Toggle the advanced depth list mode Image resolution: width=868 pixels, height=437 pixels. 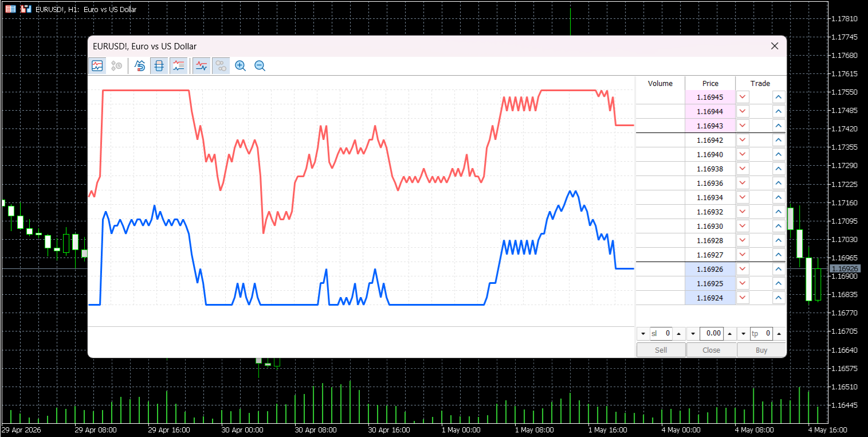click(179, 66)
